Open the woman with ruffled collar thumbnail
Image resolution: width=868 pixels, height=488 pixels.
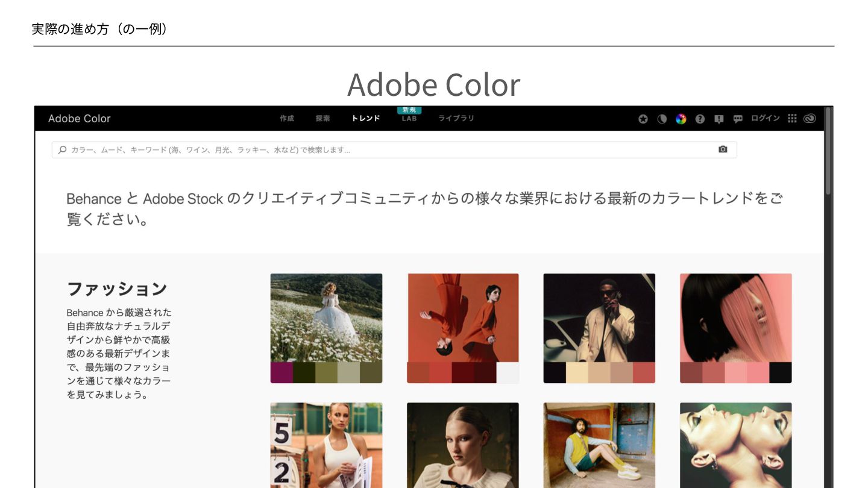click(463, 445)
